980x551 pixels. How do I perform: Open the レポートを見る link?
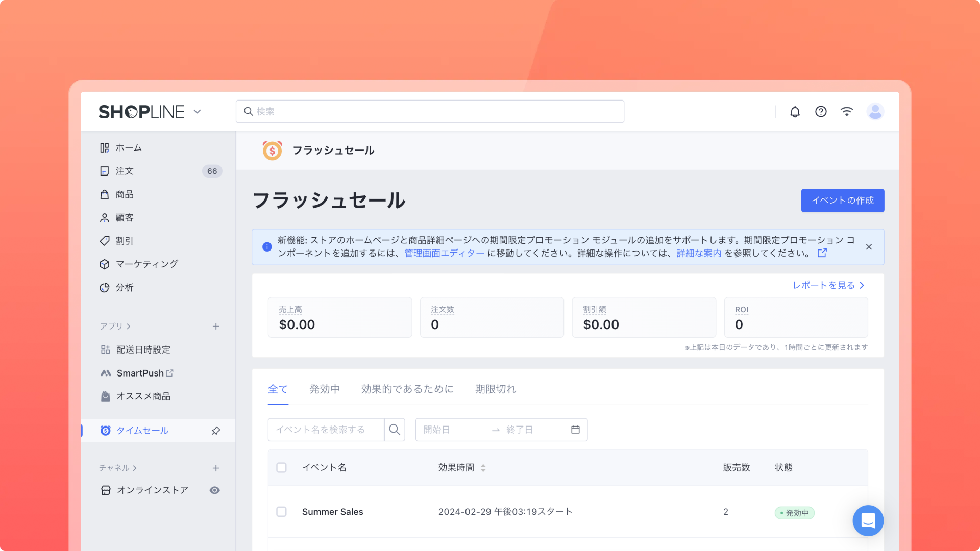[828, 285]
